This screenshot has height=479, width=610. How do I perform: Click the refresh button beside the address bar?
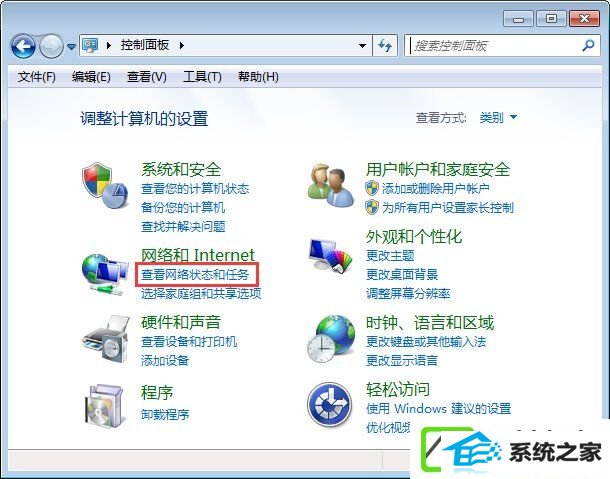click(385, 46)
